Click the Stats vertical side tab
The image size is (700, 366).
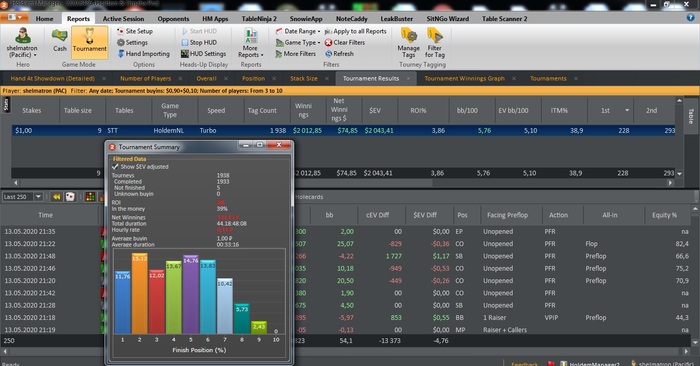pos(6,104)
